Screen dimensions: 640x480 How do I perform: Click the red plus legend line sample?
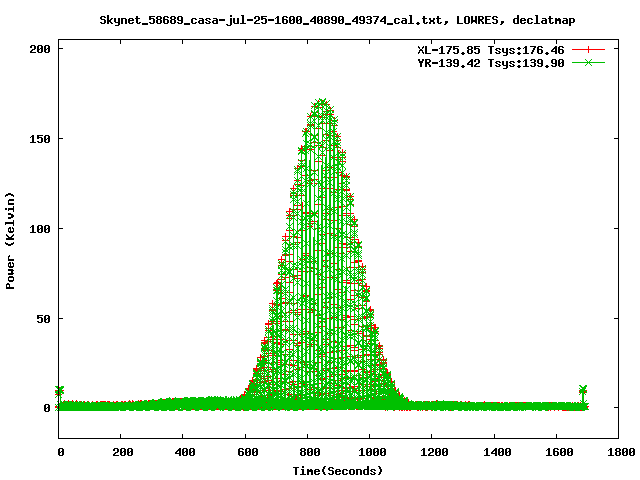pos(588,50)
